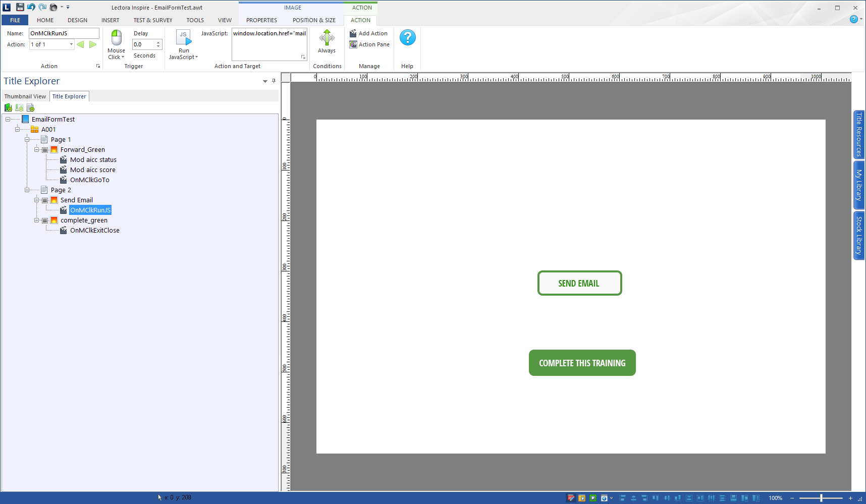Click the zoom out minus button

pyautogui.click(x=792, y=498)
